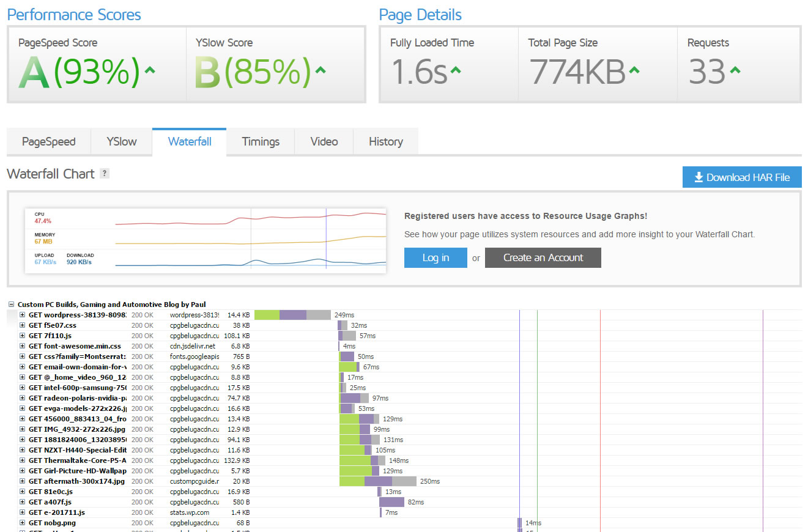Image resolution: width=808 pixels, height=532 pixels.
Task: Click the YSlow Score green up arrow
Action: coord(320,70)
